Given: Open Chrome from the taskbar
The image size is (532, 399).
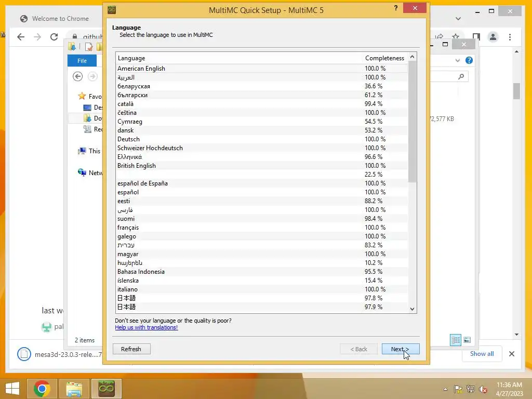Looking at the screenshot, I should point(42,389).
